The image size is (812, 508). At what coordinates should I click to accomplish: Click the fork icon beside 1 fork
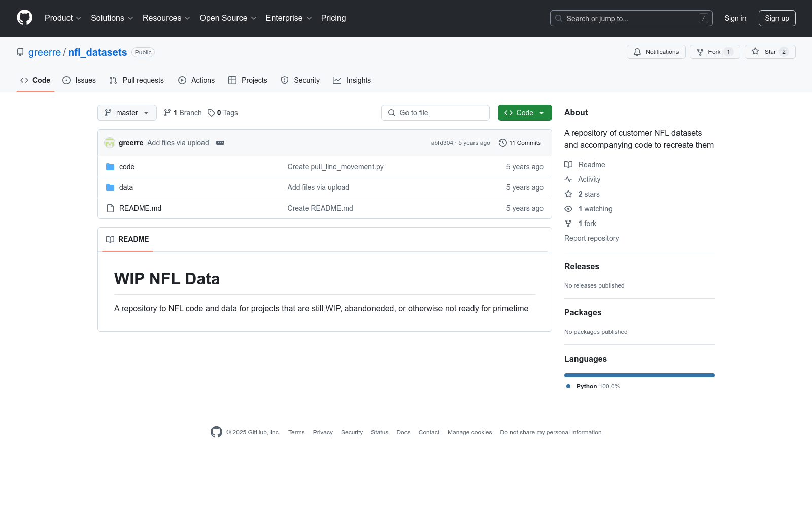[568, 224]
